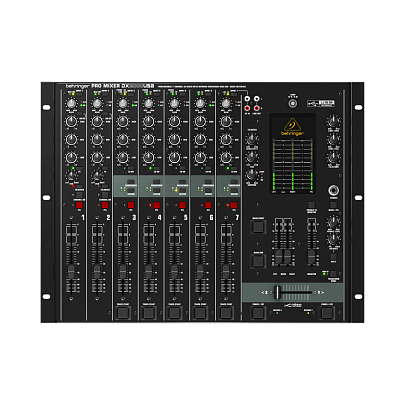Click channel 7's silver gain knob
The width and height of the screenshot is (405, 405).
point(226,104)
